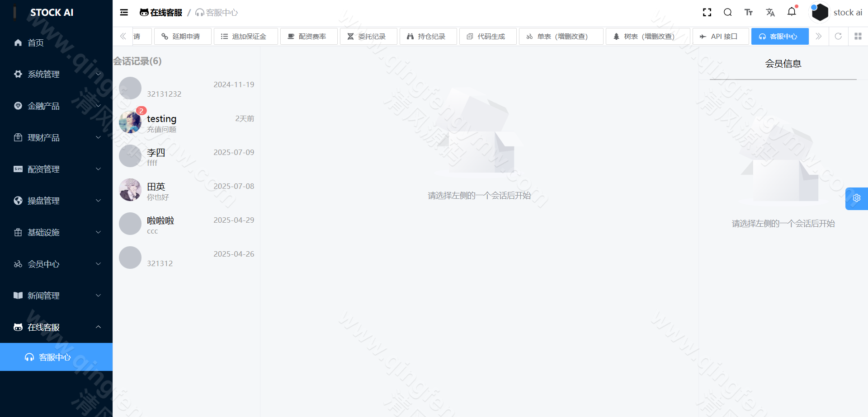Click the refresh page icon in tab bar
Screen dimensions: 868x417
click(838, 36)
